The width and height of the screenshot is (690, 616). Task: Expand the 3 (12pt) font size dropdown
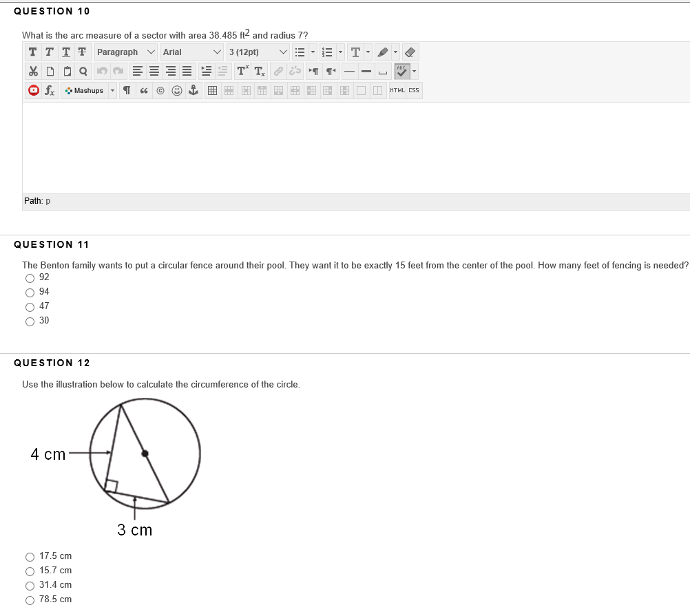[258, 51]
